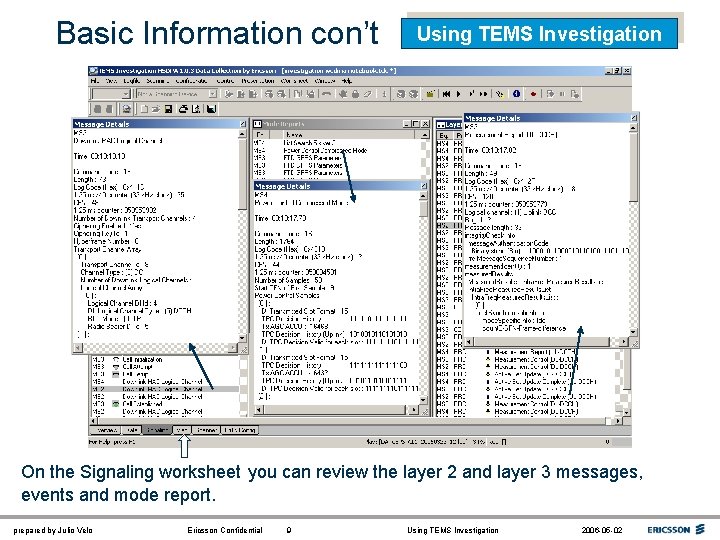Switch to the Map worksheet tab

coord(182,430)
